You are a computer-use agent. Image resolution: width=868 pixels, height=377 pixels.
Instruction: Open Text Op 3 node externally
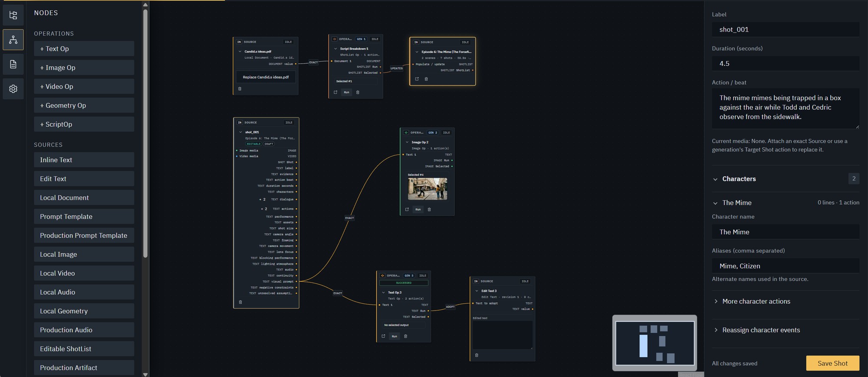pos(383,336)
